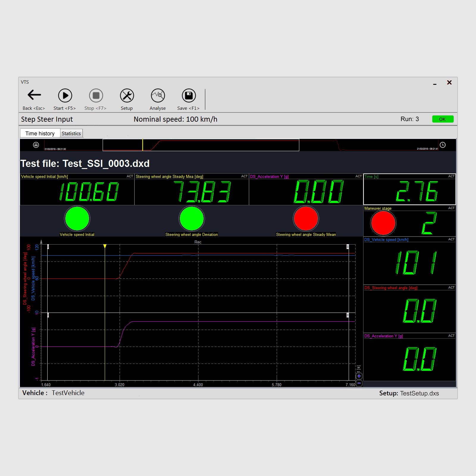This screenshot has height=476, width=476.
Task: Zoom out time axis with minus button
Action: [x=359, y=383]
